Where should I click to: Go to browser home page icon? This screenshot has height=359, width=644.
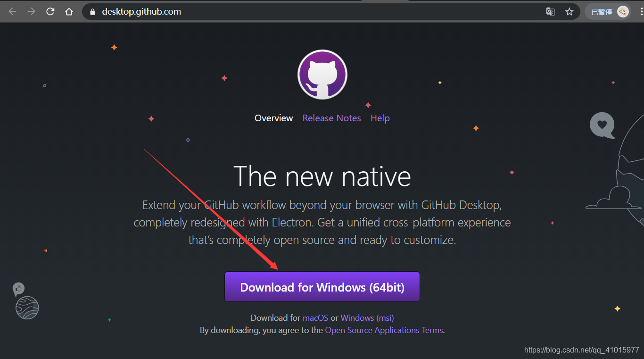coord(69,12)
